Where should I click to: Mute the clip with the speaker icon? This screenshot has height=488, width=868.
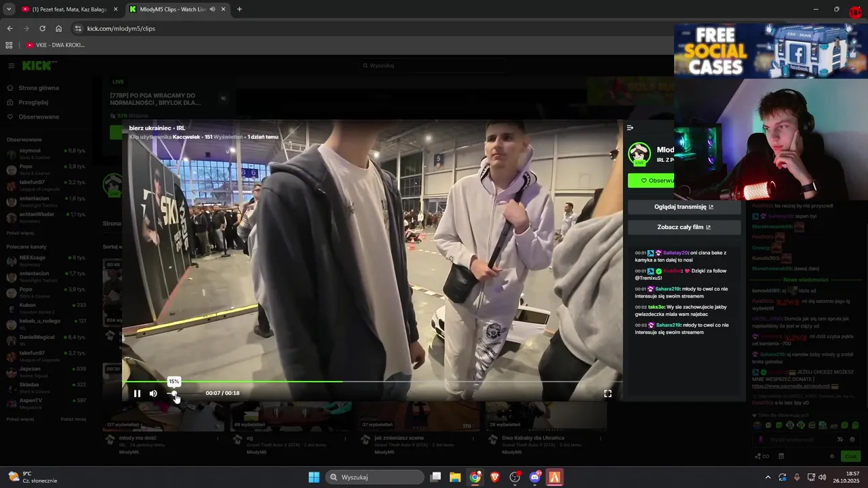pos(153,393)
